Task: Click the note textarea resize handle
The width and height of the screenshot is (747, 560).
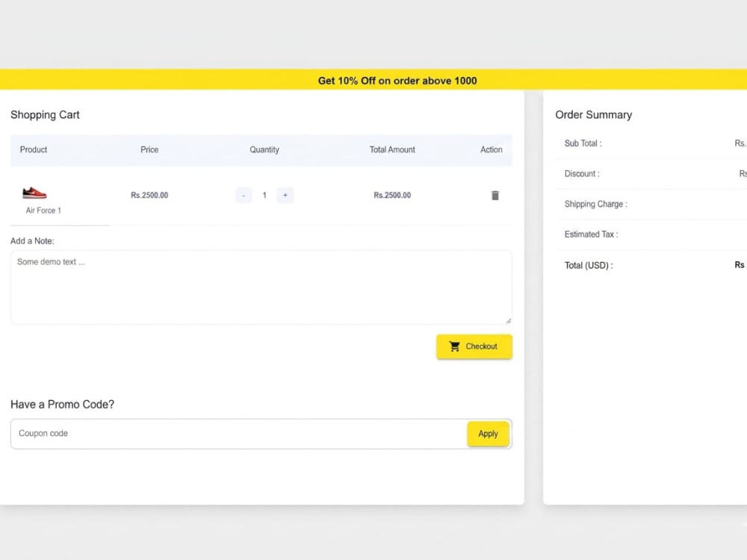Action: pyautogui.click(x=508, y=320)
